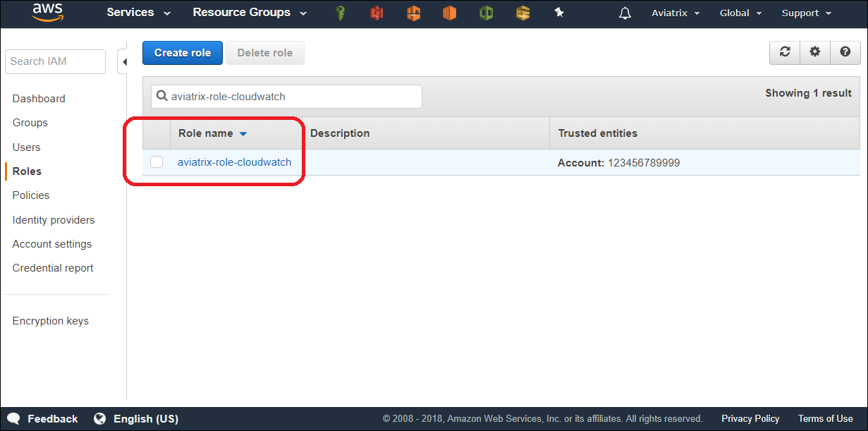
Task: Open the Aviatrix account dropdown
Action: click(676, 13)
